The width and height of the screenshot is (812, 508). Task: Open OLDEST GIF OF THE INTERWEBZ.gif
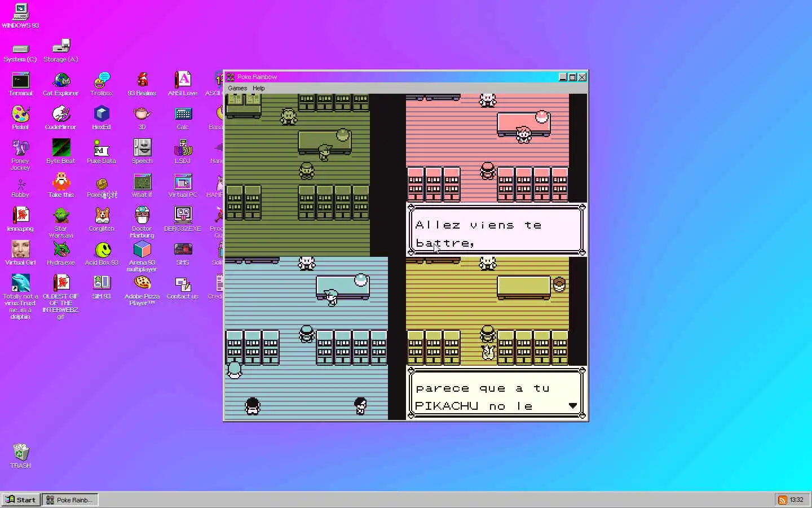[x=61, y=296]
